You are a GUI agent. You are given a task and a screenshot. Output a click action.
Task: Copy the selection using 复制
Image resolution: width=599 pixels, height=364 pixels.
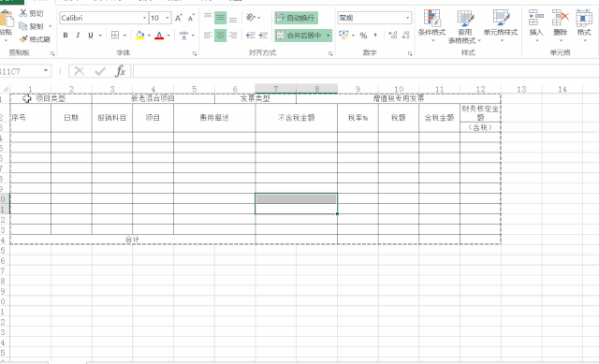click(x=32, y=26)
